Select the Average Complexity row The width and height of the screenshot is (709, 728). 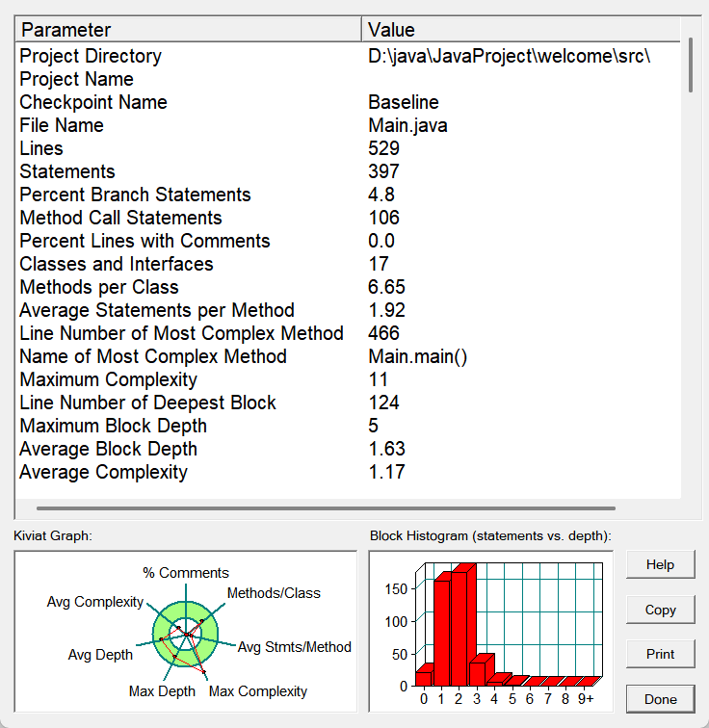[348, 472]
